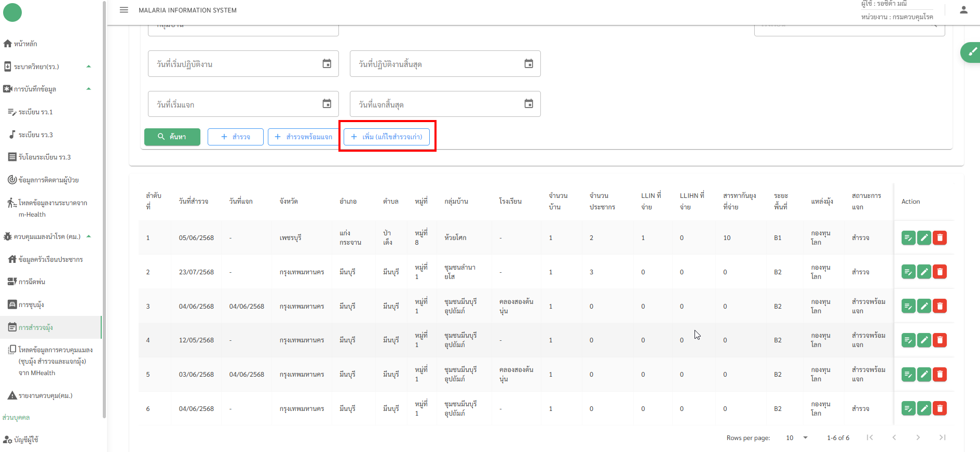Collapse the การบันทึกข้อมูล sidebar group
Viewport: 980px width, 452px height.
tap(89, 89)
